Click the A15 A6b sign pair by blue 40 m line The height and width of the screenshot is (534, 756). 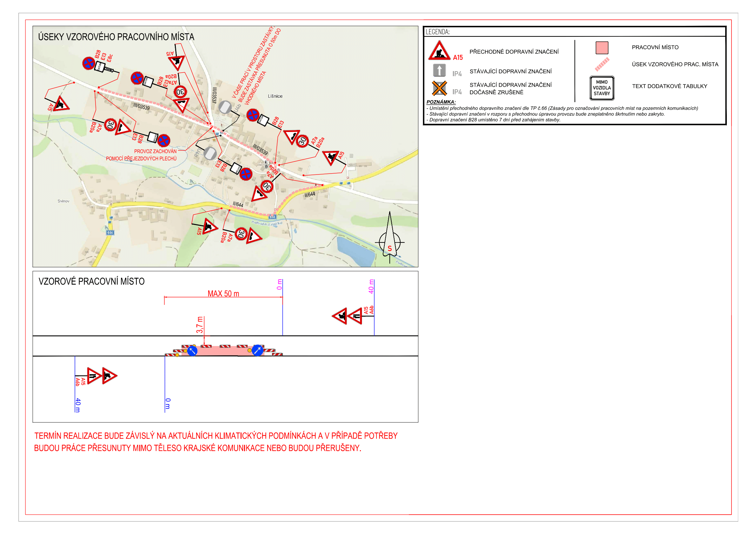tap(103, 376)
